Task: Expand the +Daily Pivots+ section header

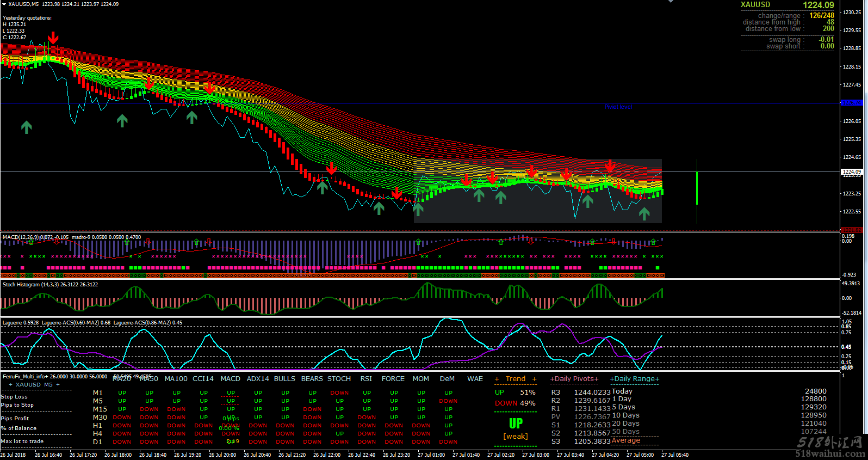Action: pos(574,379)
